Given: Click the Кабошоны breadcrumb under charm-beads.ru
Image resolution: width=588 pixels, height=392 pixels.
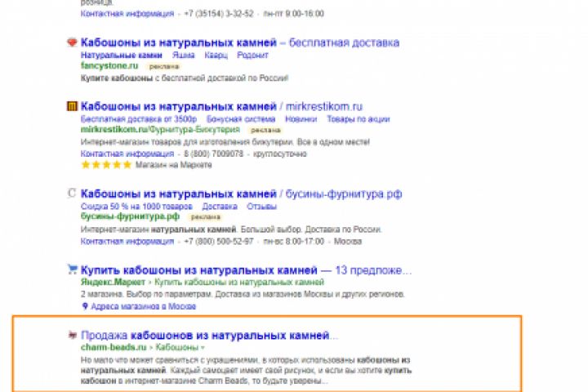Looking at the screenshot, I should pyautogui.click(x=177, y=347).
